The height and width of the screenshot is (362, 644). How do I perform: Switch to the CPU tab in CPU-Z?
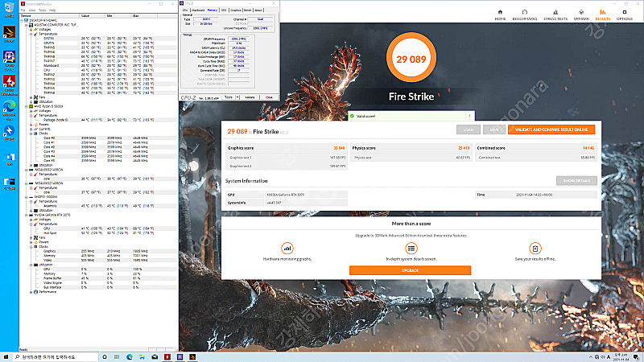coord(185,10)
